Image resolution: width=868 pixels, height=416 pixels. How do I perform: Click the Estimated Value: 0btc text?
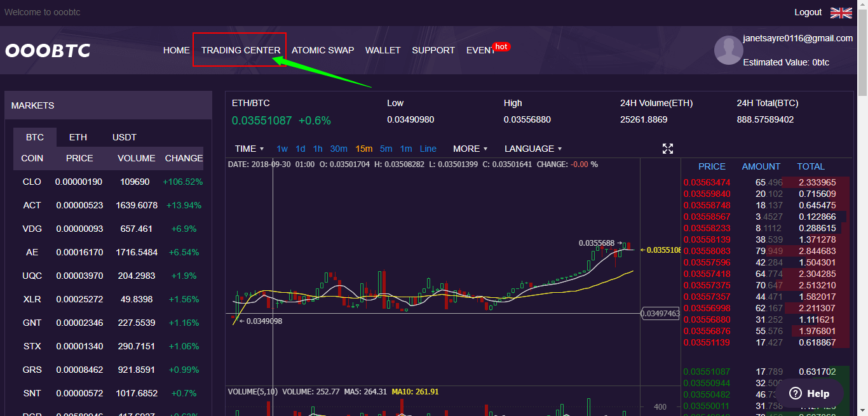click(786, 62)
